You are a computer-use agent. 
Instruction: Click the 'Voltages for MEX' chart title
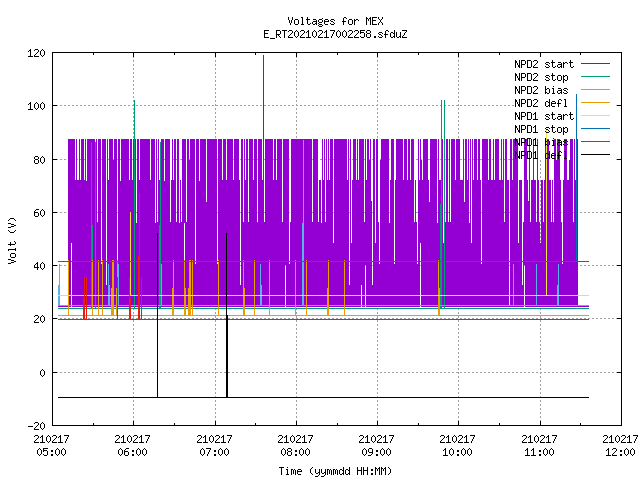point(335,21)
